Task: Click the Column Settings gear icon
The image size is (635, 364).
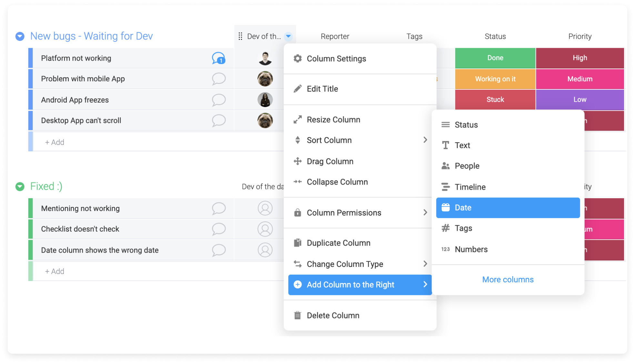Action: pyautogui.click(x=297, y=58)
